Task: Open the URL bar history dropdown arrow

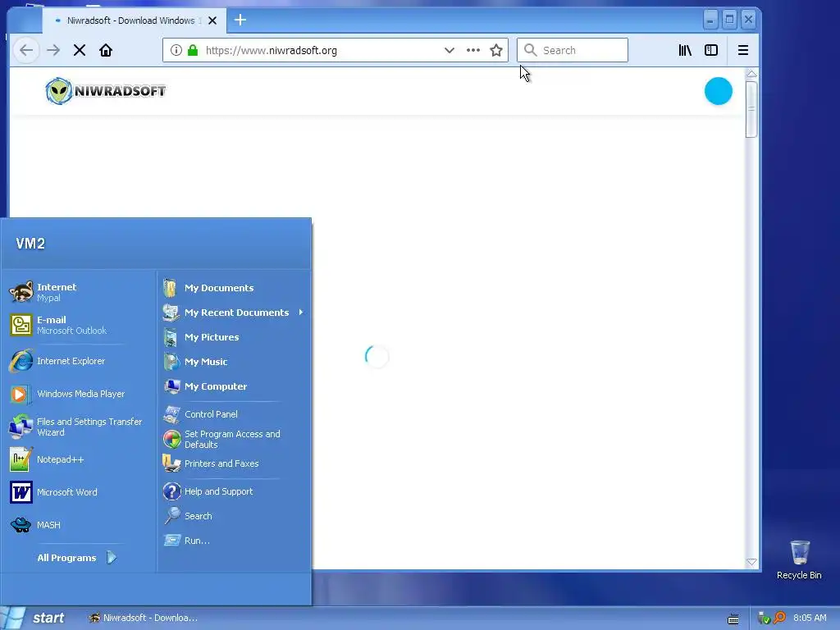Action: coord(449,50)
